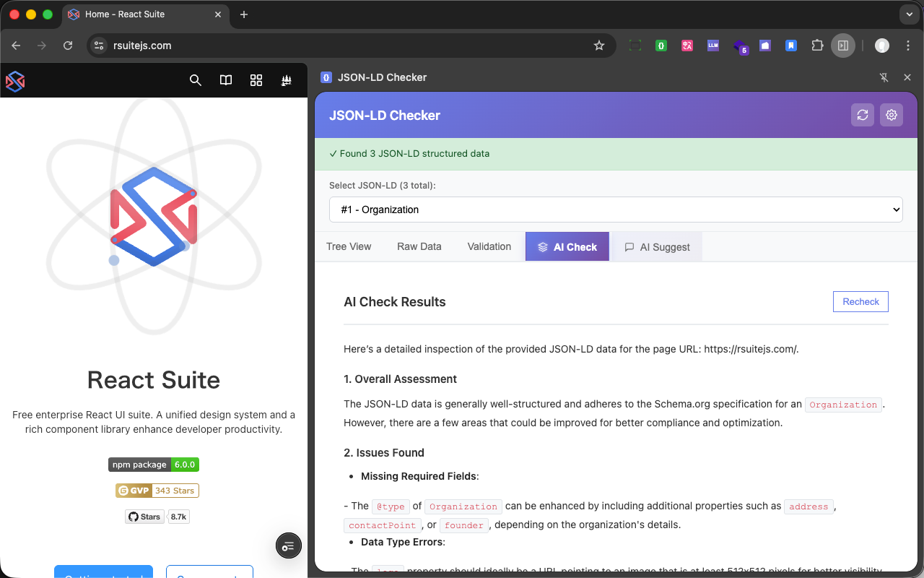This screenshot has width=924, height=578.
Task: Click the purple extension with badge 5
Action: coord(740,47)
